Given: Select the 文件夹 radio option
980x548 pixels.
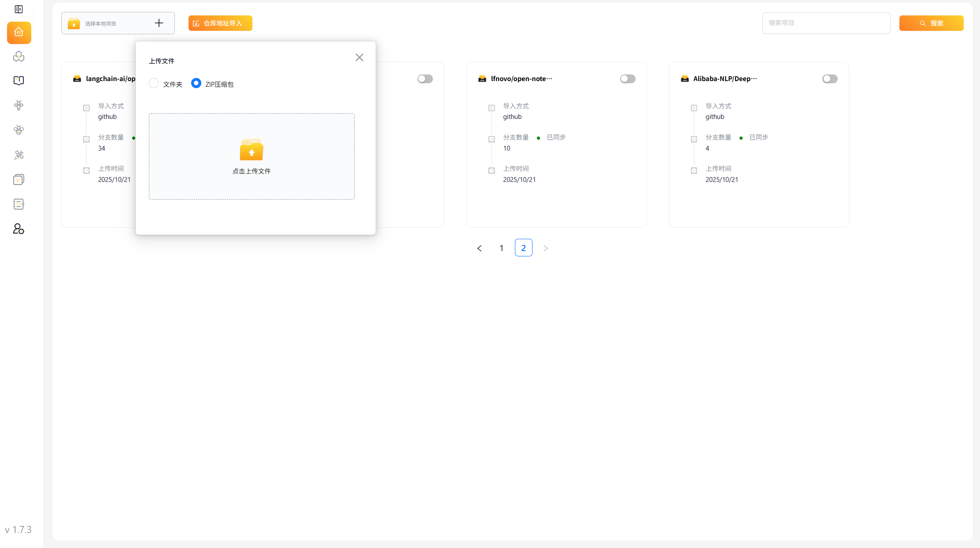Looking at the screenshot, I should click(154, 84).
